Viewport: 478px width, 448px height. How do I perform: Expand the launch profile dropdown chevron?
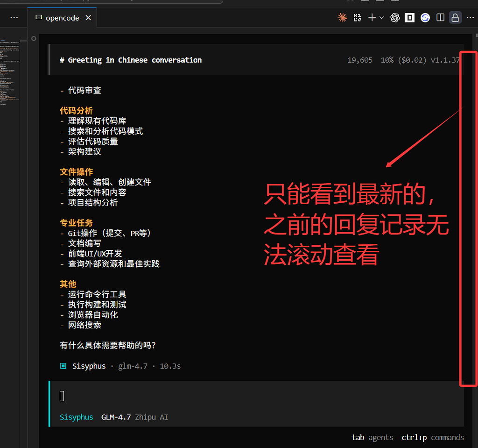pos(382,18)
